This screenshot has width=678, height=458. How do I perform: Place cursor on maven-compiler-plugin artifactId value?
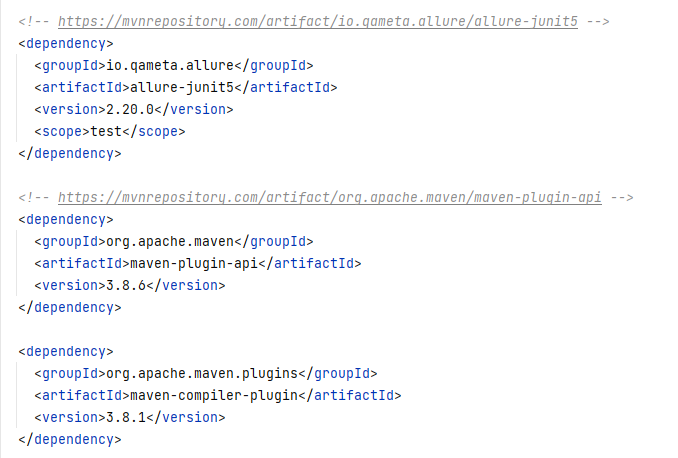pos(215,396)
